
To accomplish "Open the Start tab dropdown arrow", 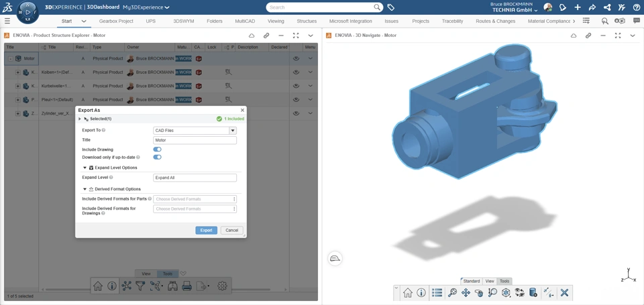I will coord(84,21).
